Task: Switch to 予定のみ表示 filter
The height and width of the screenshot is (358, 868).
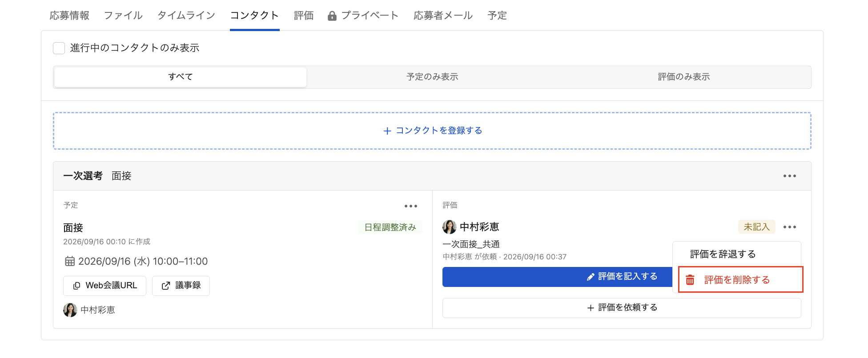Action: 432,77
